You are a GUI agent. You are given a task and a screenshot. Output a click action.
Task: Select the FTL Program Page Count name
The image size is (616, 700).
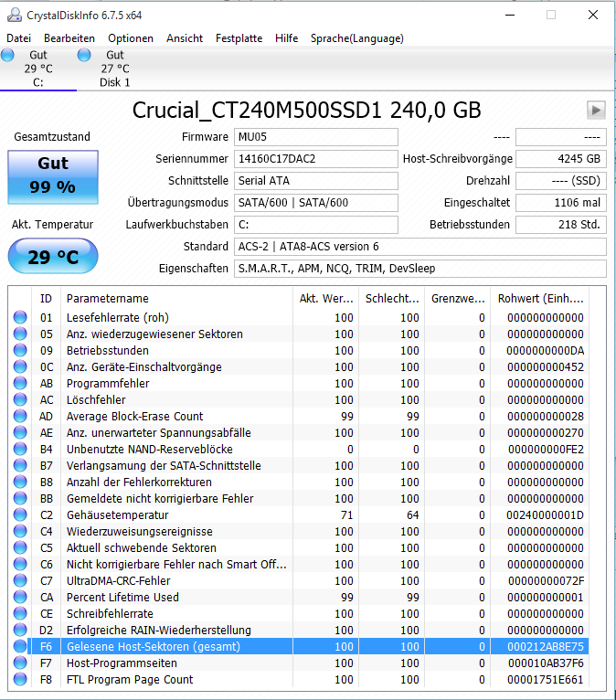click(130, 680)
